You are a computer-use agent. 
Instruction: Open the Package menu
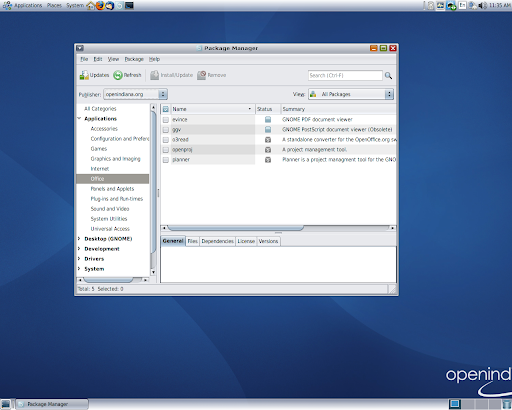coord(134,59)
